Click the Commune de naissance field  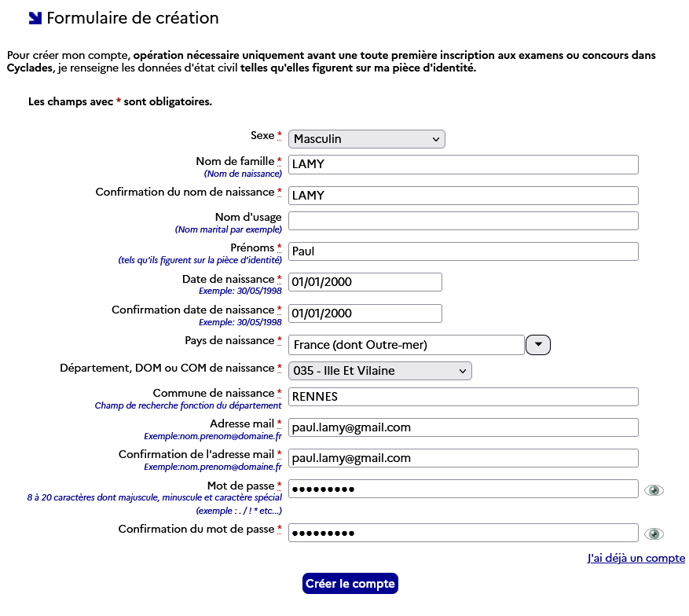coord(464,397)
